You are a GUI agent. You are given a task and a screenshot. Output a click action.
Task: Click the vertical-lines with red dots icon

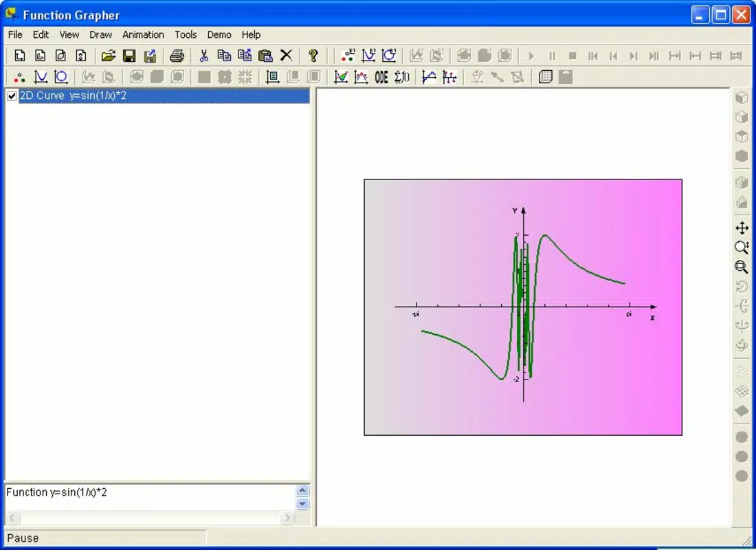[x=449, y=77]
